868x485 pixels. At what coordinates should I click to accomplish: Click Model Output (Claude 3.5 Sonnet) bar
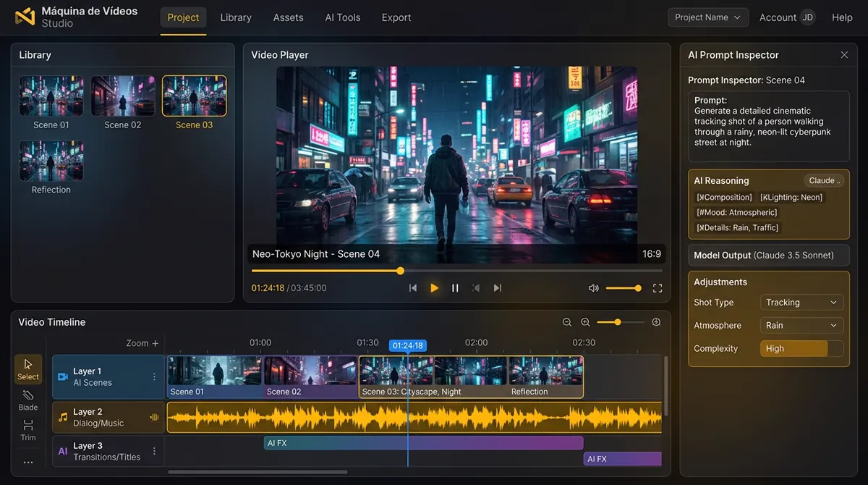[768, 255]
